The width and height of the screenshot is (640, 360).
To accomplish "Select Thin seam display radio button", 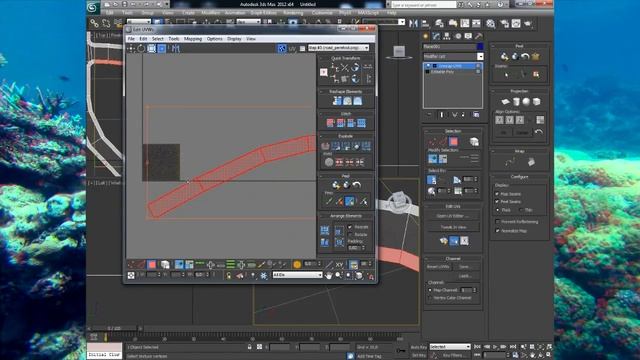I will (521, 210).
